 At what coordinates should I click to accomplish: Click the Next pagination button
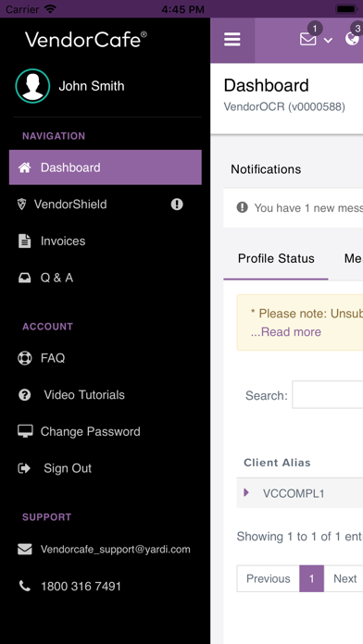tap(344, 578)
